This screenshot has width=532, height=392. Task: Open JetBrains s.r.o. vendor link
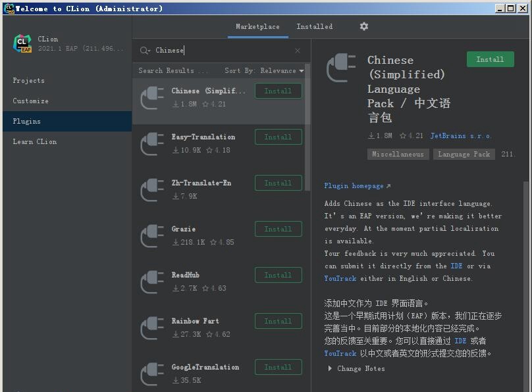tap(460, 136)
